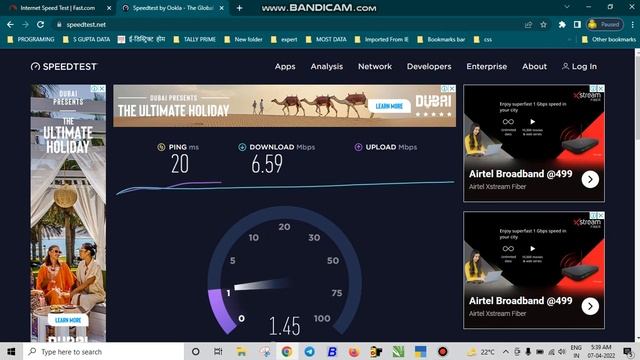This screenshot has width=640, height=360.
Task: Open the New folder bookmark folder
Action: point(243,40)
